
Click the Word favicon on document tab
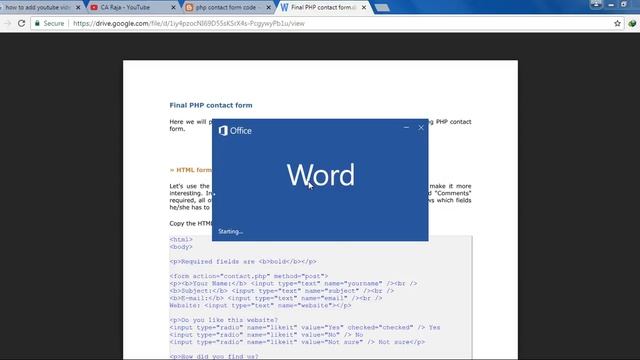[x=284, y=7]
